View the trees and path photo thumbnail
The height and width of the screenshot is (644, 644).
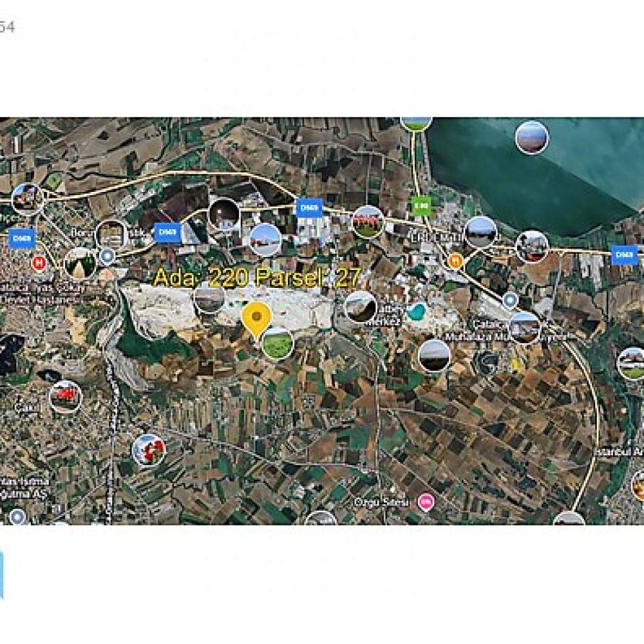point(80,263)
